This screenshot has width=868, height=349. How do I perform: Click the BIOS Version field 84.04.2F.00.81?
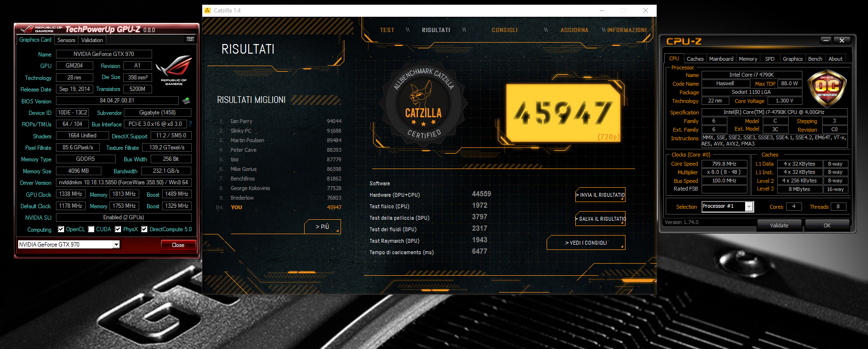117,101
